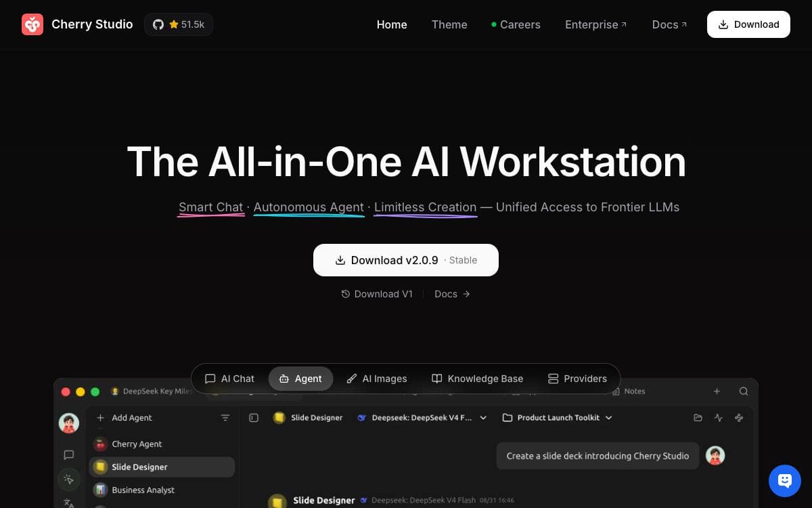Screen dimensions: 812x508
Task: Switch to the AI Chat tab
Action: point(229,379)
